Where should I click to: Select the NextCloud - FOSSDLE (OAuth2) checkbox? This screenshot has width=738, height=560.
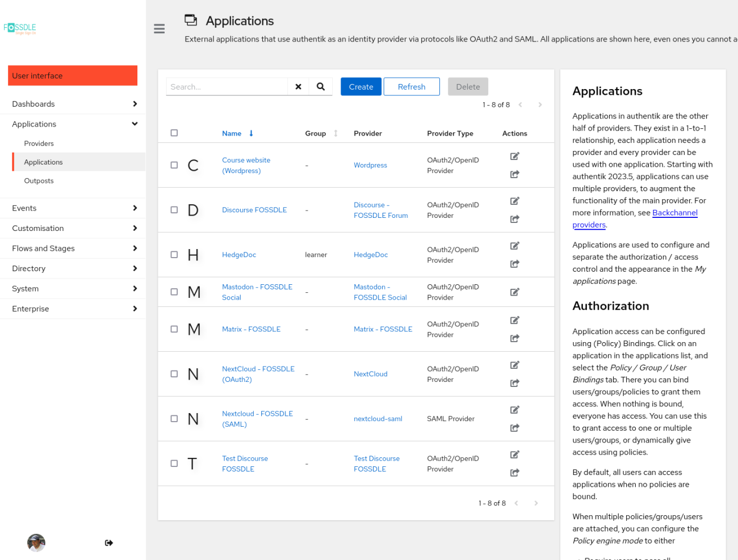click(x=174, y=374)
